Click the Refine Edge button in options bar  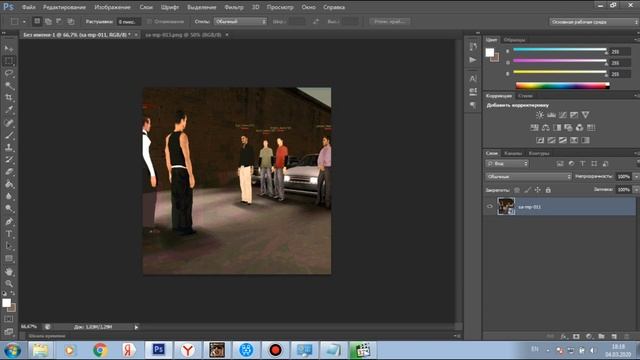pos(390,21)
